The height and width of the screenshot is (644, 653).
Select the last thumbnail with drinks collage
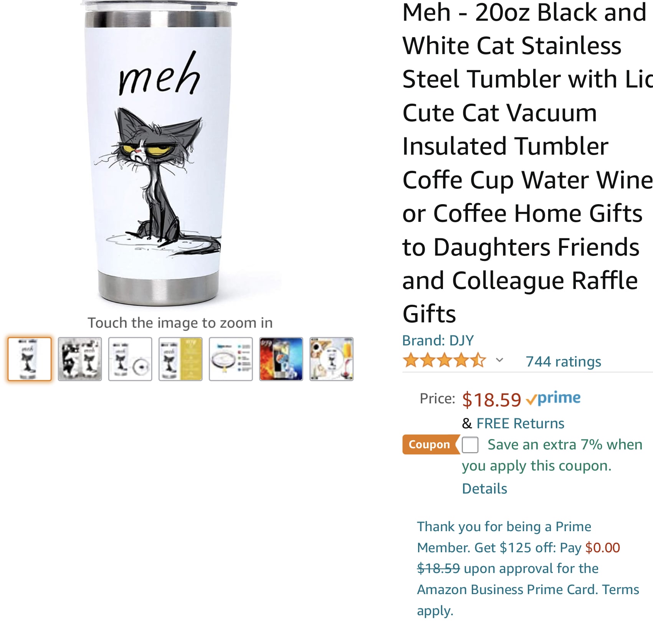tap(331, 359)
